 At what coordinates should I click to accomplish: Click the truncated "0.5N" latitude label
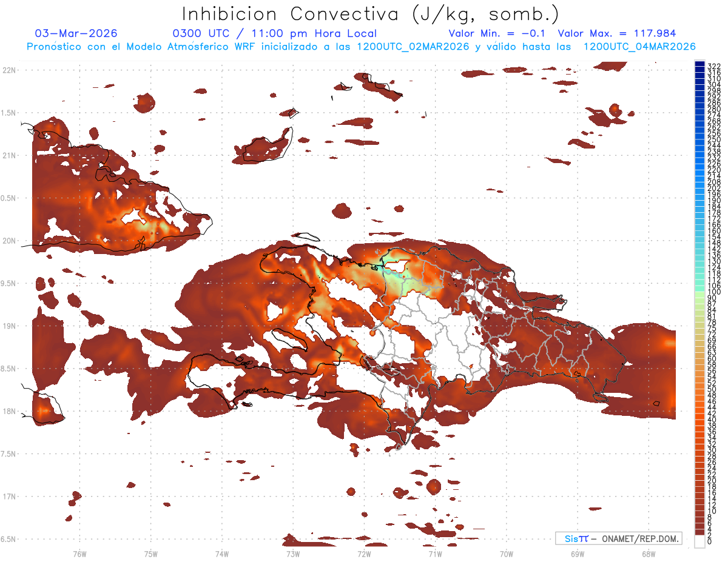[x=9, y=198]
